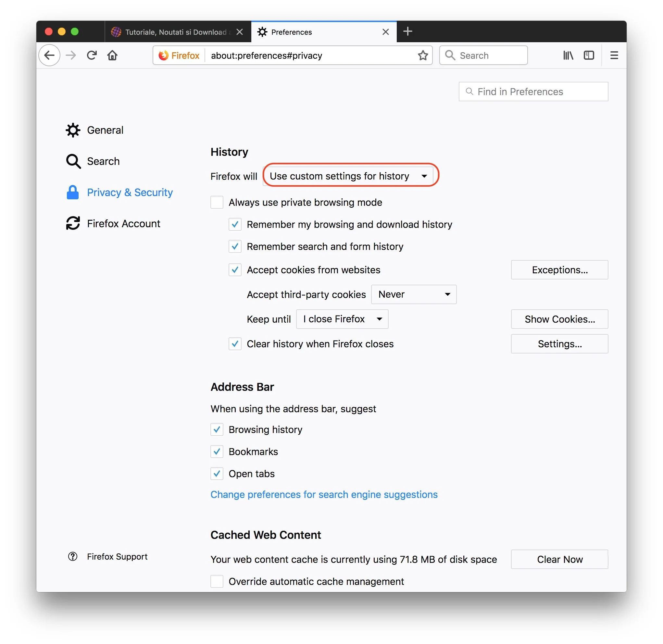This screenshot has height=644, width=663.
Task: Expand Accept third-party cookies dropdown
Action: pyautogui.click(x=413, y=294)
